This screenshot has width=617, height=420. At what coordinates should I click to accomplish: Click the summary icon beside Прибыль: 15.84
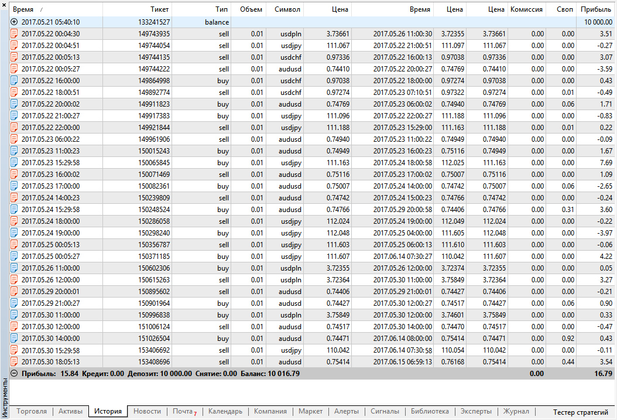(14, 373)
